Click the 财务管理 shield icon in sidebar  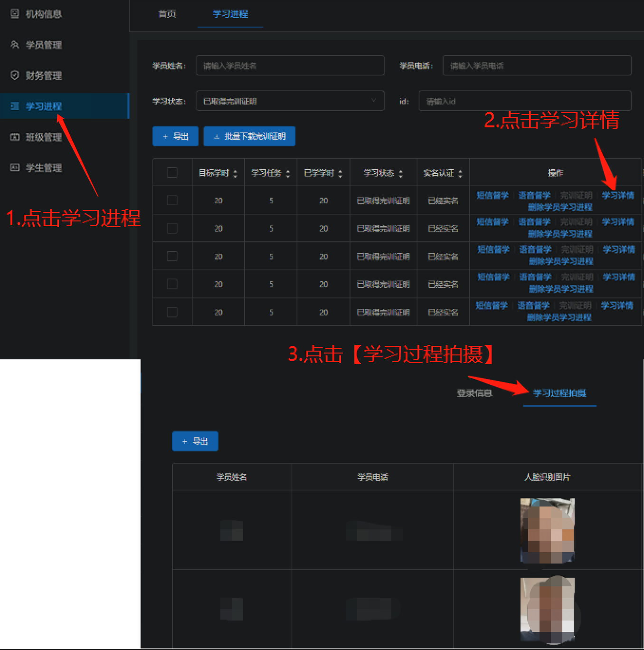click(15, 75)
